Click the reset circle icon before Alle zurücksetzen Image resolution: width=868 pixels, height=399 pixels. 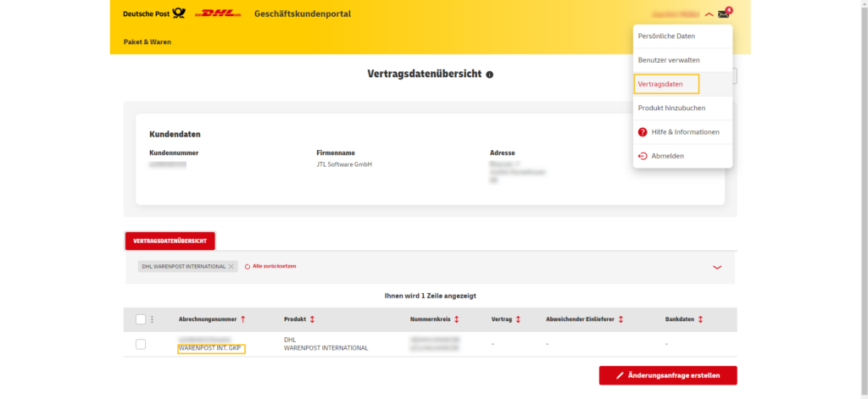[248, 266]
